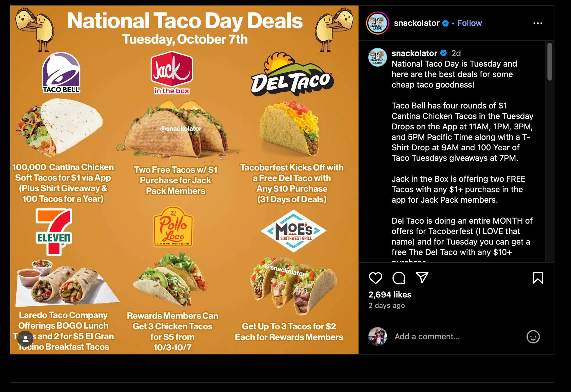Click snackolator username in the caption

coord(414,53)
